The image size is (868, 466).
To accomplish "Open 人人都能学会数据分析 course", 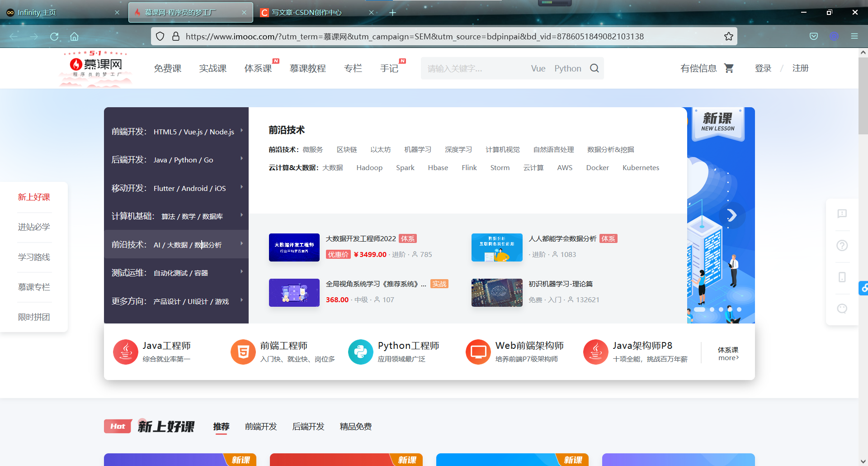I will pos(562,238).
